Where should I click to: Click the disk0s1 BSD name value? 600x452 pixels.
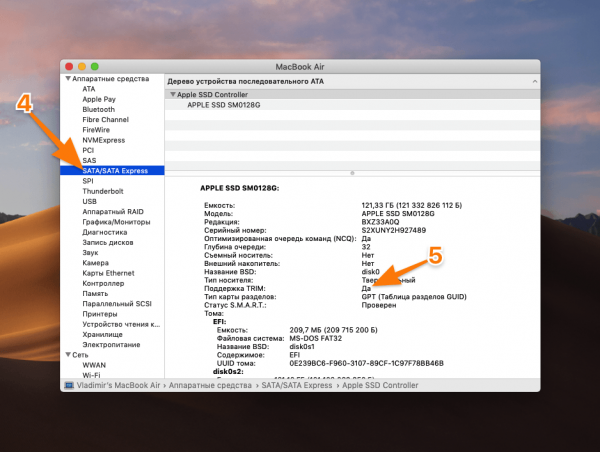[302, 347]
